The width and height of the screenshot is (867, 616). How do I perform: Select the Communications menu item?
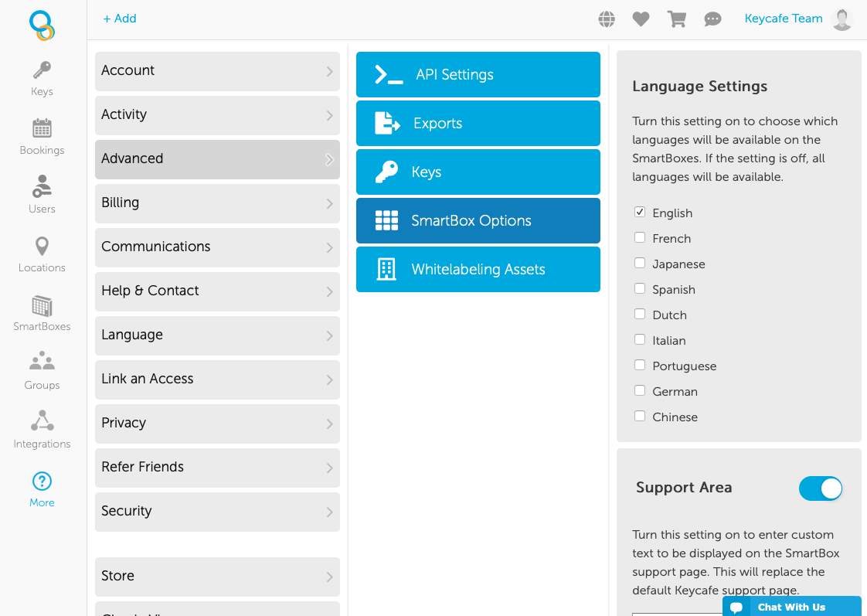(x=217, y=248)
